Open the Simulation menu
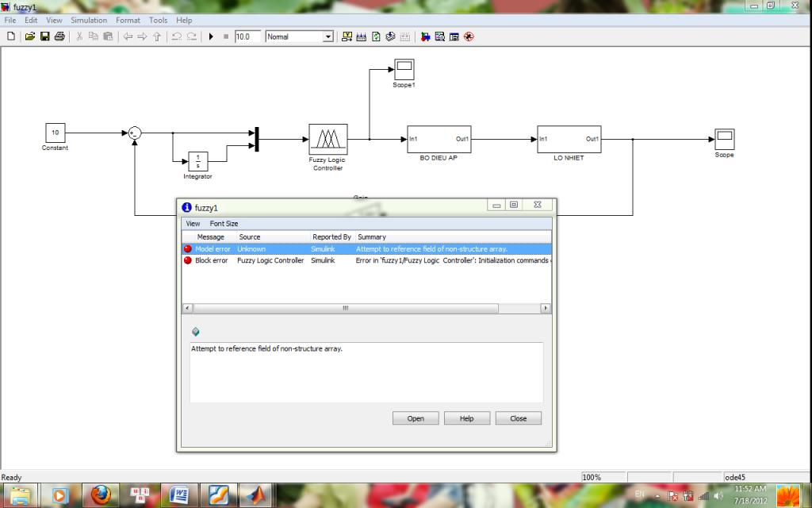Viewport: 812px width, 508px height. click(x=89, y=20)
